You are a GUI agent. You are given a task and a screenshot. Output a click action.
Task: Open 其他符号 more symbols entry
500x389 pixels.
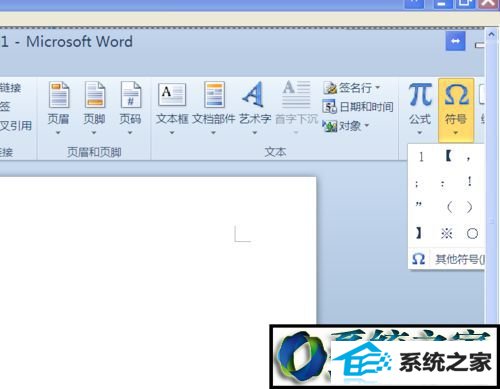[447, 259]
